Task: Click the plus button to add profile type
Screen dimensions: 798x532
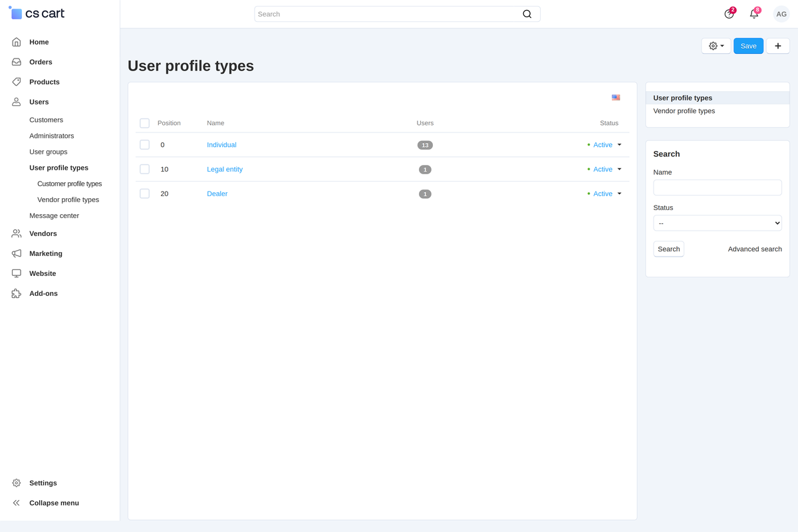Action: click(x=778, y=46)
